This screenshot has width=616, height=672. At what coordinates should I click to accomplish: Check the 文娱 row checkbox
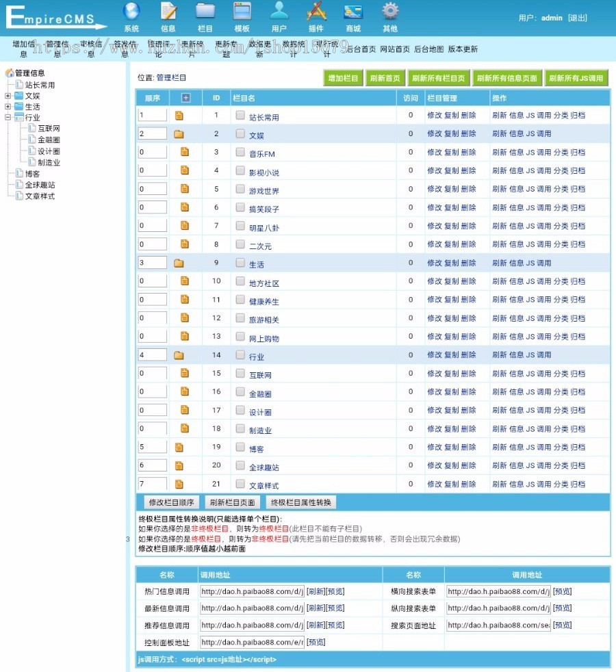click(240, 133)
